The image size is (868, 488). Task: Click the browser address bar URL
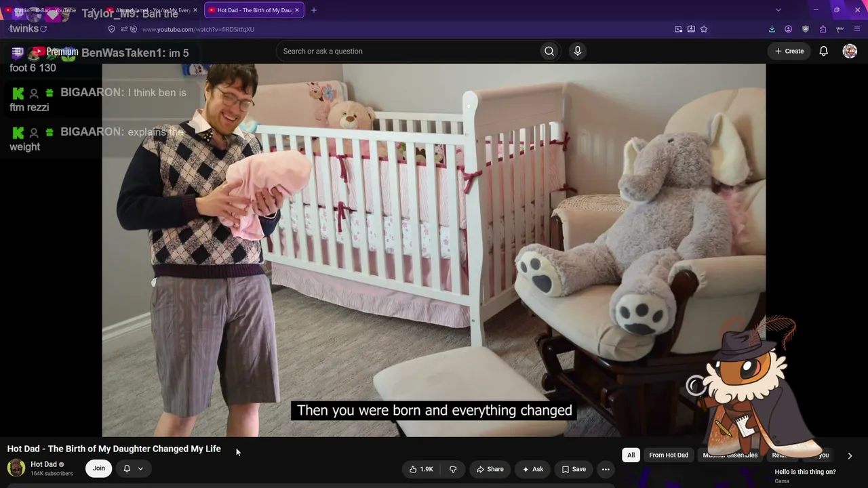(198, 29)
